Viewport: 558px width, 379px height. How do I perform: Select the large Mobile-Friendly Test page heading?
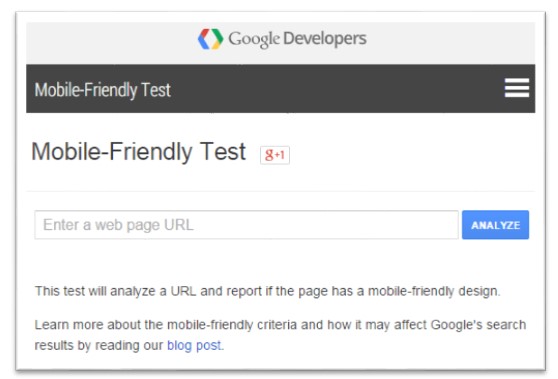(138, 152)
